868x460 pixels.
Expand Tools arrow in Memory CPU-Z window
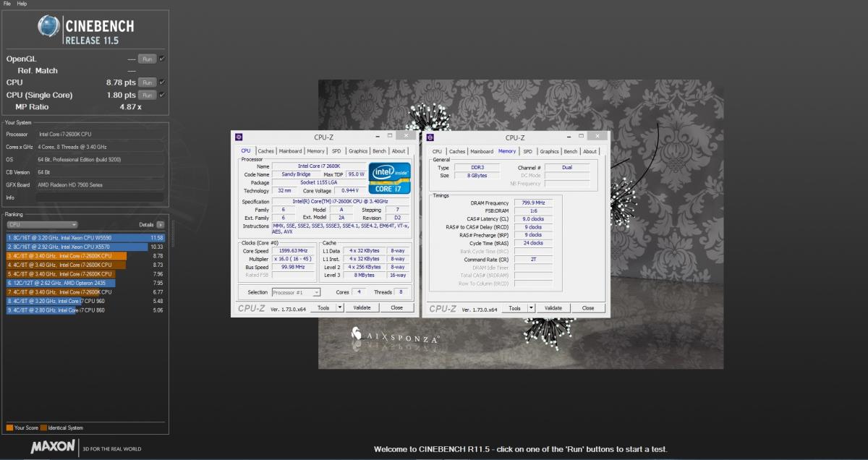(531, 308)
